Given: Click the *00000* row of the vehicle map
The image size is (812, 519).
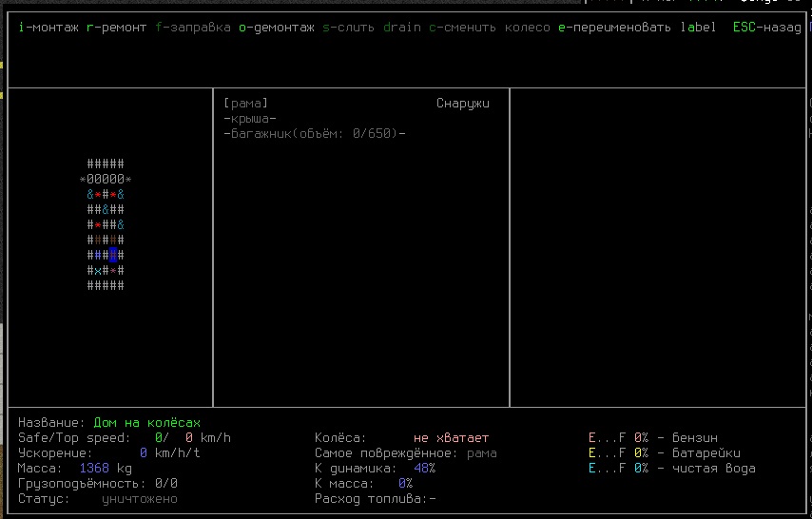Looking at the screenshot, I should point(106,180).
